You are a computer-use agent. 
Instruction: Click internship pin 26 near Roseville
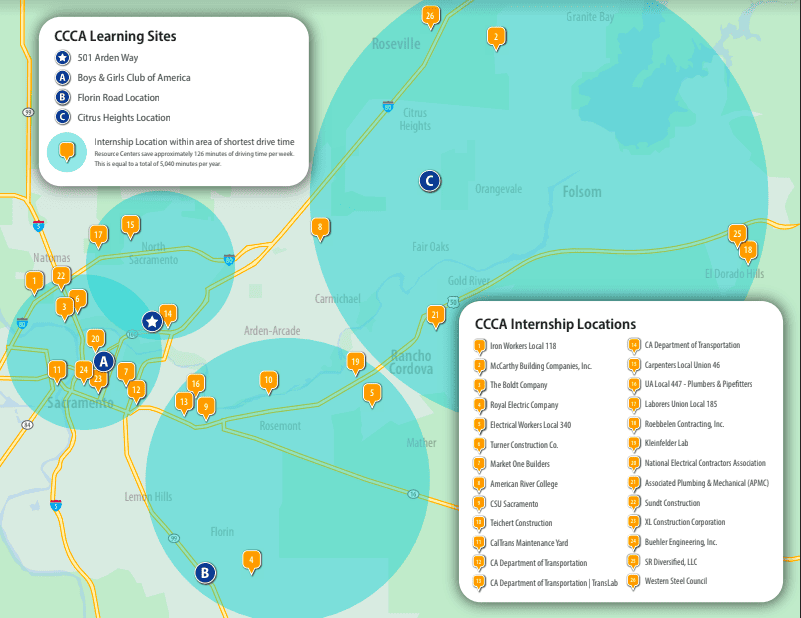pos(430,15)
